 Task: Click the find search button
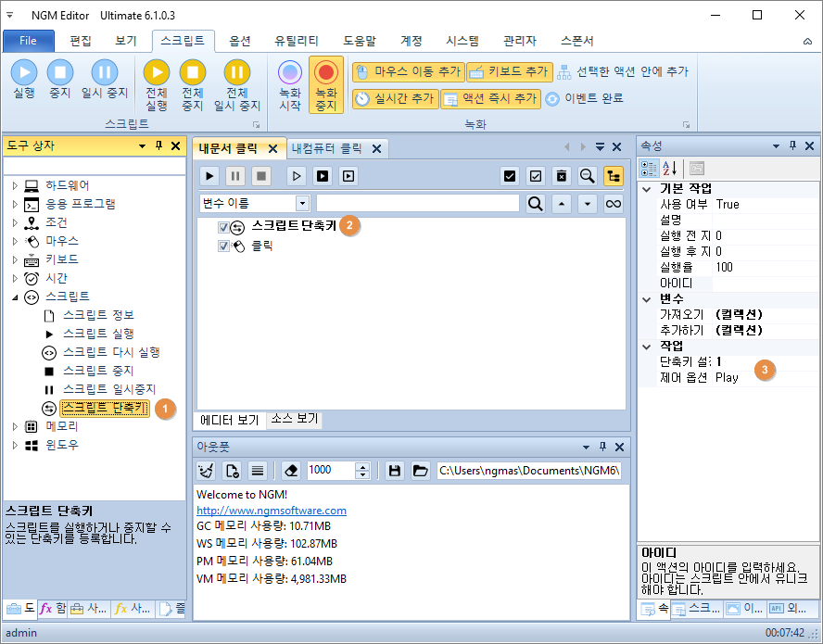(x=536, y=204)
